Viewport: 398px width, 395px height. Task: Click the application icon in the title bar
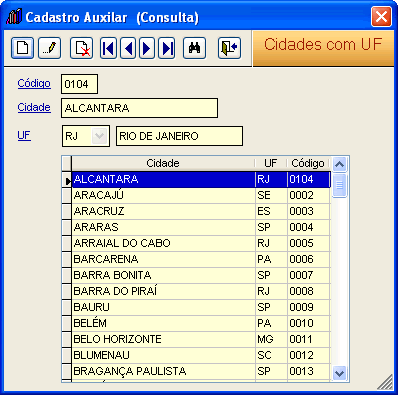[14, 17]
